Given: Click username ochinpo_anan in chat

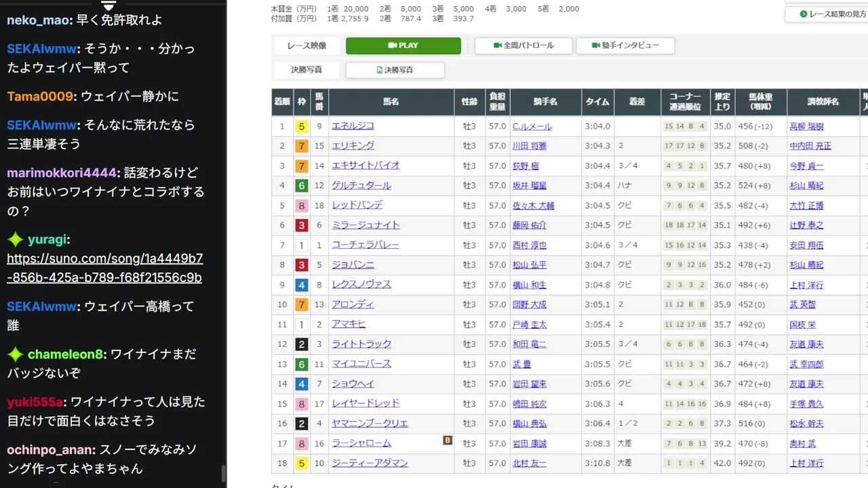Looking at the screenshot, I should click(51, 449).
